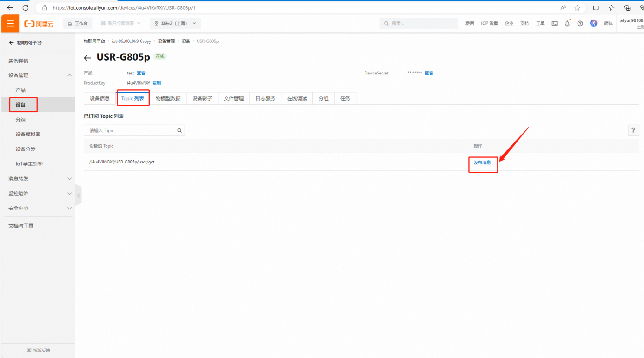This screenshot has width=644, height=358.
Task: Collapse the sidebar using the edge handle
Action: click(x=78, y=196)
